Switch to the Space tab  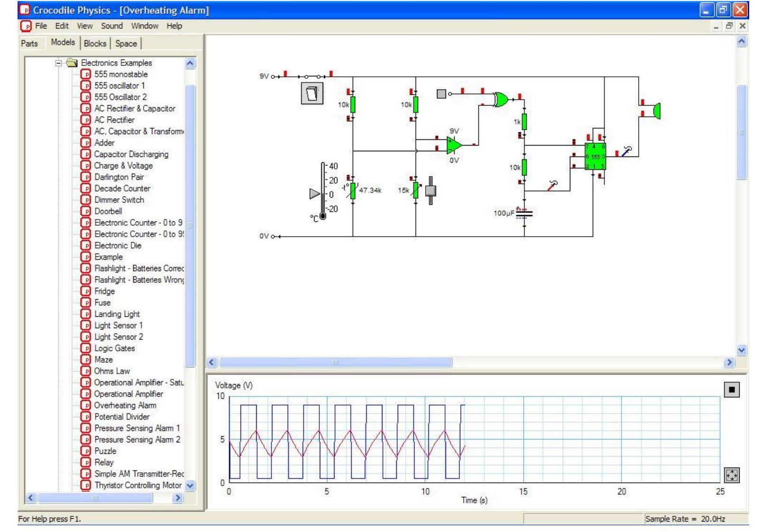tap(126, 43)
